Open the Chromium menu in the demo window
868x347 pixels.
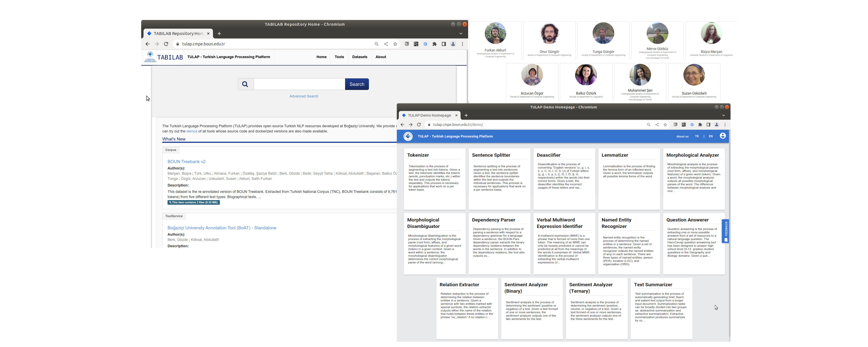coord(725,125)
